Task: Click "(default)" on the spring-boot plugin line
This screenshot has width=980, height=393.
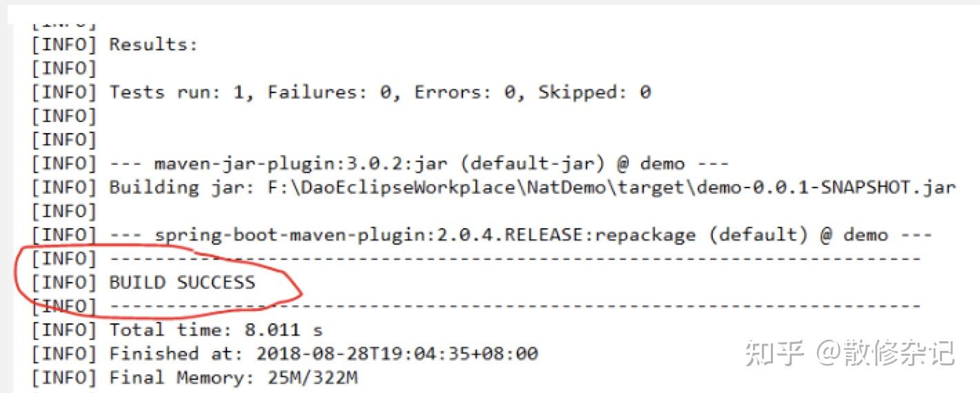Action: pyautogui.click(x=758, y=235)
